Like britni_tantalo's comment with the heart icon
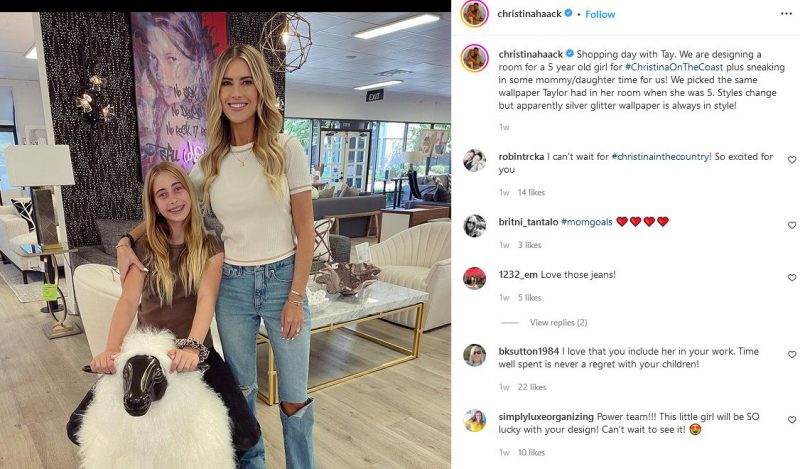This screenshot has height=469, width=800. pos(792,225)
